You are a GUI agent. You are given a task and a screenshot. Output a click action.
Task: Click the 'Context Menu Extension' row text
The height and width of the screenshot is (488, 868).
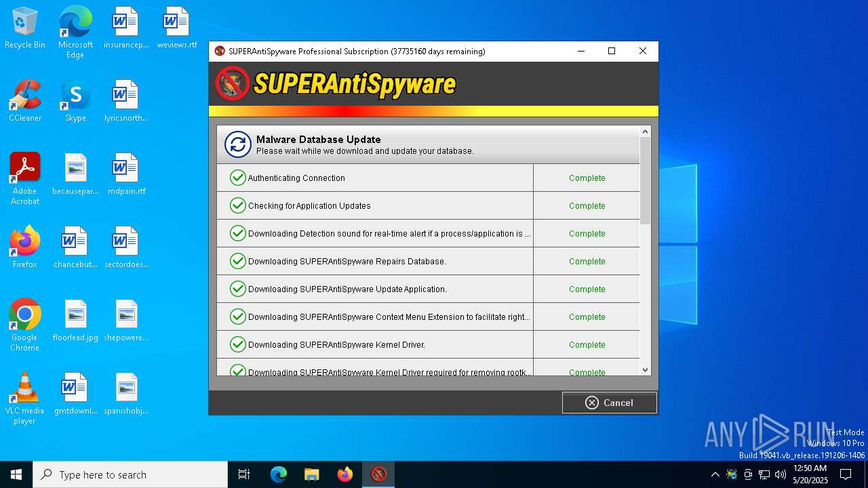[x=389, y=317]
